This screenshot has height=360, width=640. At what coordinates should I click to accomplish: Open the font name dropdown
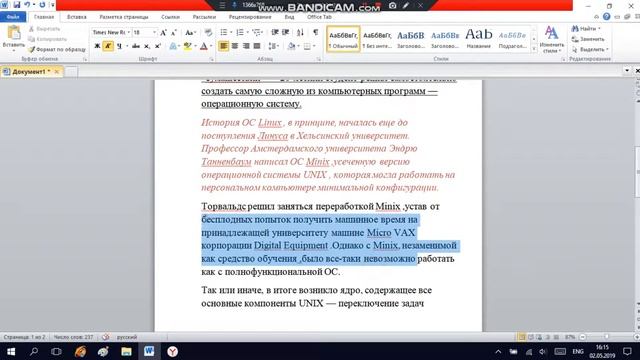pyautogui.click(x=129, y=32)
